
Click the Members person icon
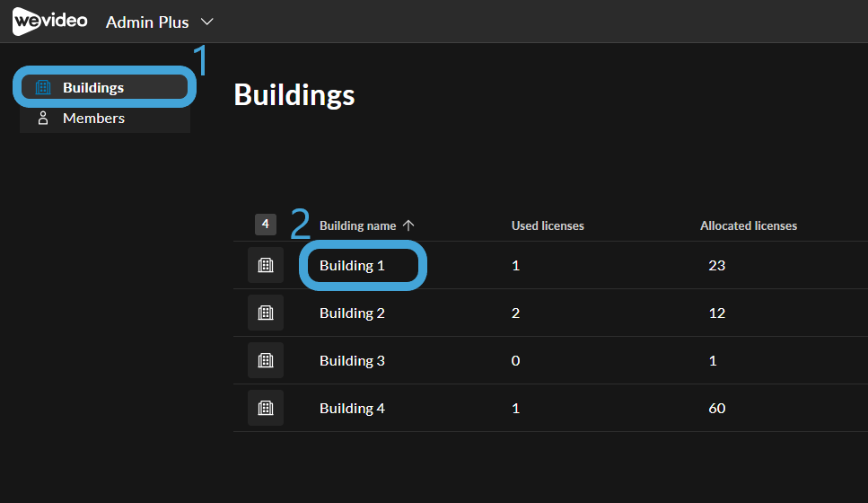[42, 118]
